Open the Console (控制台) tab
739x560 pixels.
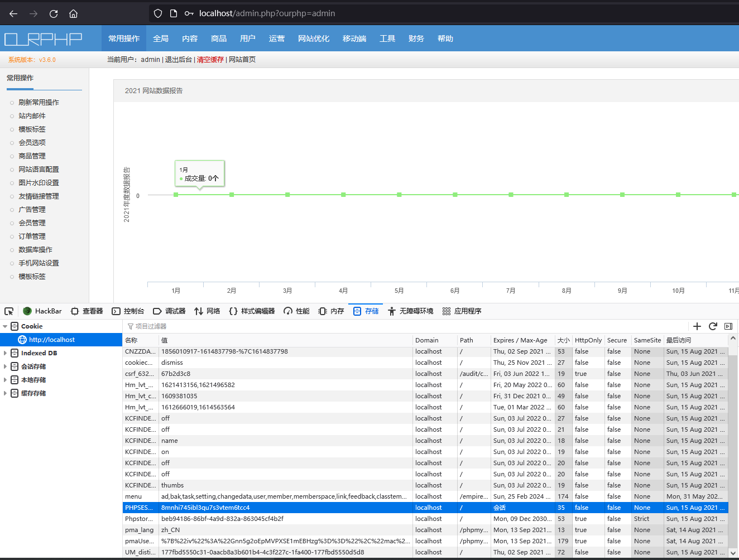point(128,311)
